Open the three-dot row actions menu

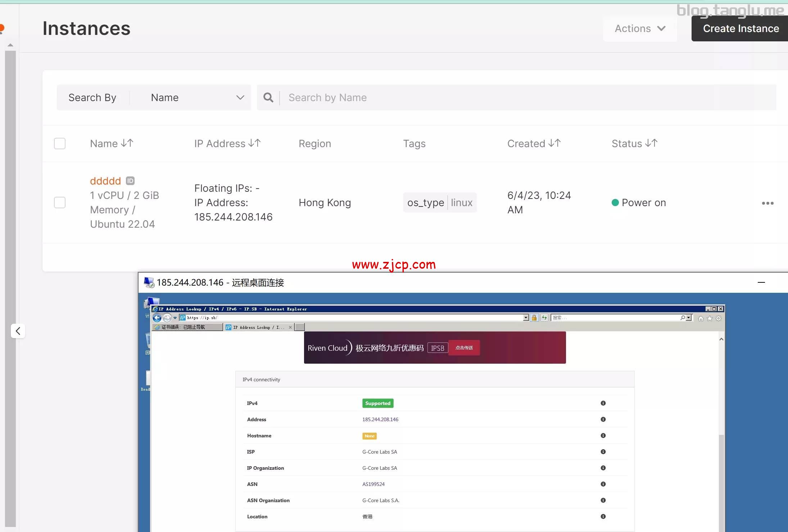click(767, 203)
